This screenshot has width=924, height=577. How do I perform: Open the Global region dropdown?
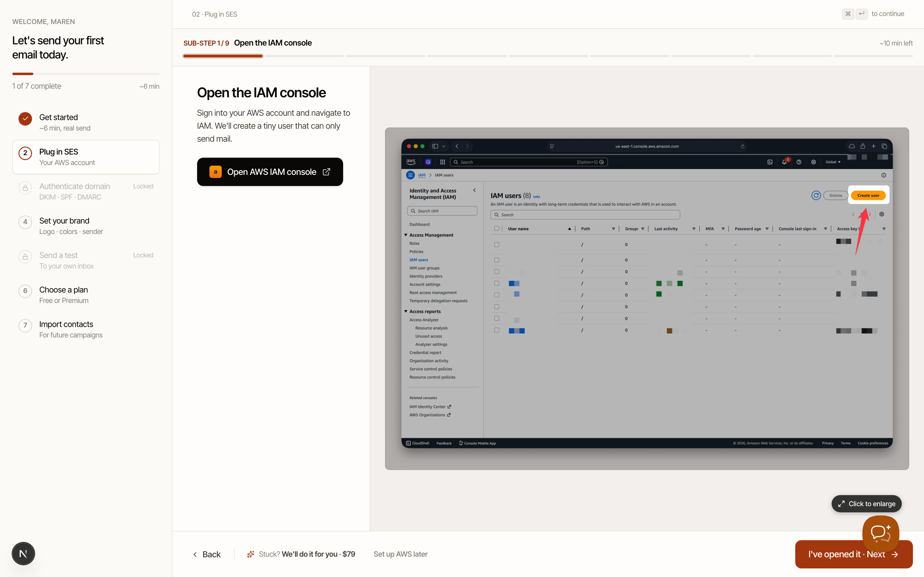click(833, 162)
